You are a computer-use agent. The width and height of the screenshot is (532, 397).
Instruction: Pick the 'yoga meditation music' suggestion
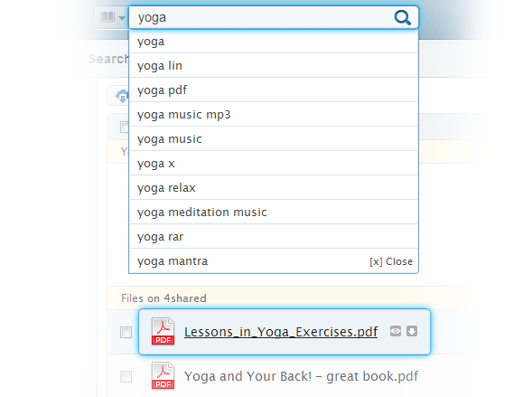pos(274,212)
